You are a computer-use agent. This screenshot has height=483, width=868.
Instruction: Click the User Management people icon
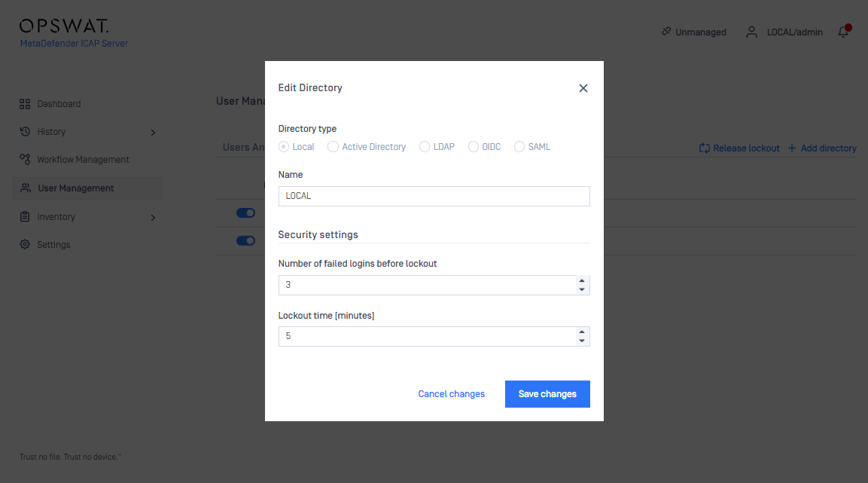26,188
